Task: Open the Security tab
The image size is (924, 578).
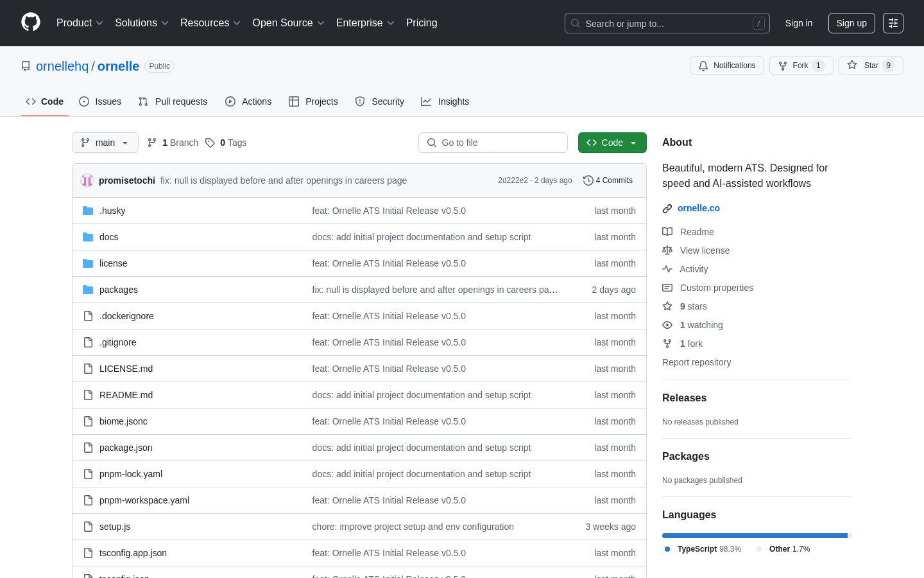Action: 380,101
